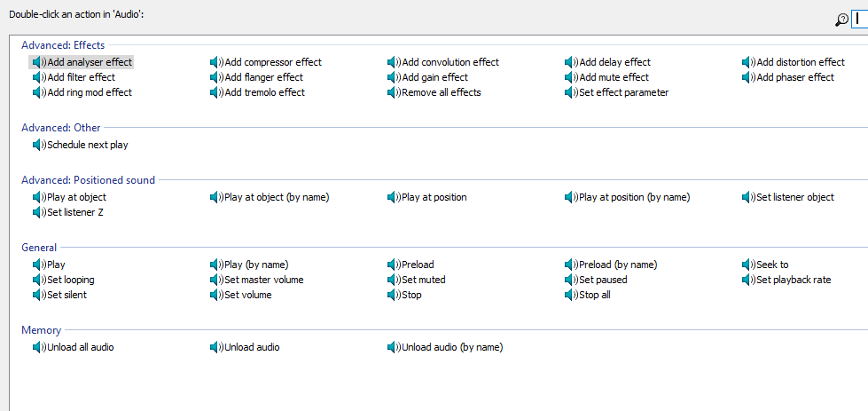Click the Add compressor effect speaker icon
This screenshot has height=411, width=868.
click(x=216, y=62)
